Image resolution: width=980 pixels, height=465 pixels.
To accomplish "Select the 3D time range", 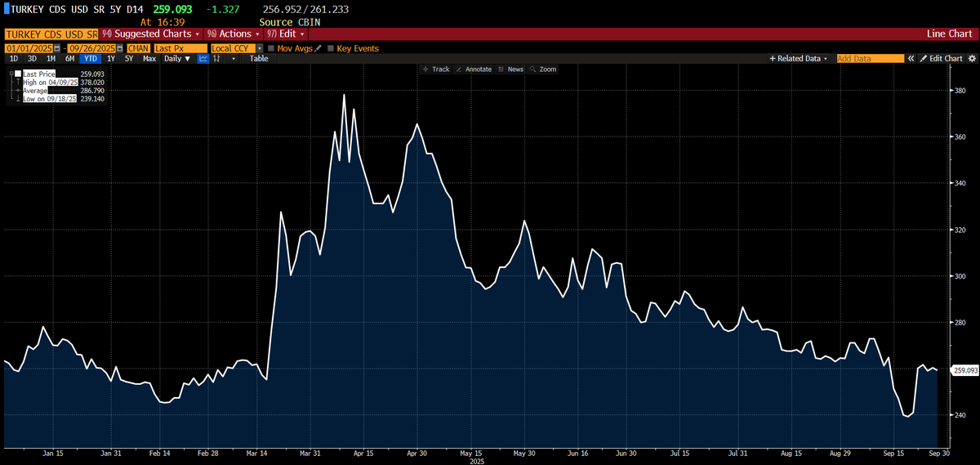I will pyautogui.click(x=32, y=59).
